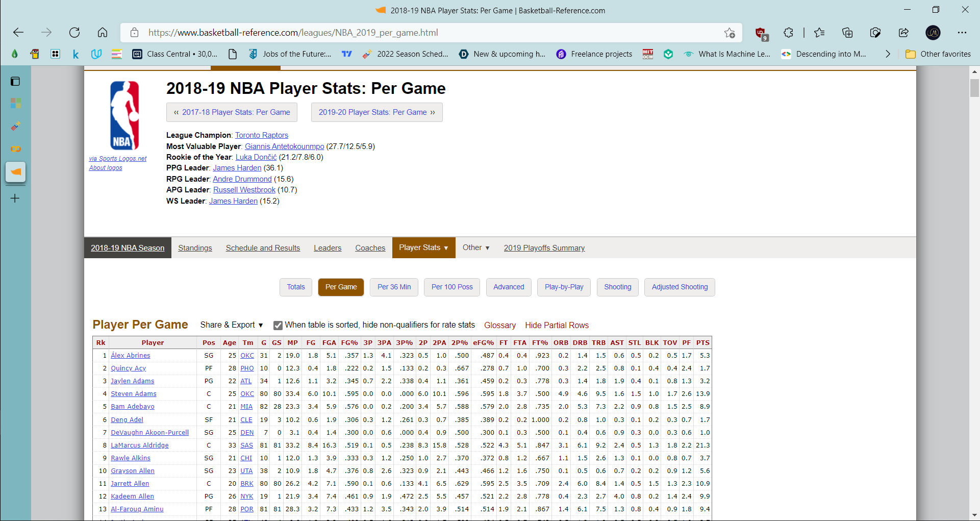The width and height of the screenshot is (980, 521).
Task: Open the red shield extension with badge
Action: tap(761, 33)
